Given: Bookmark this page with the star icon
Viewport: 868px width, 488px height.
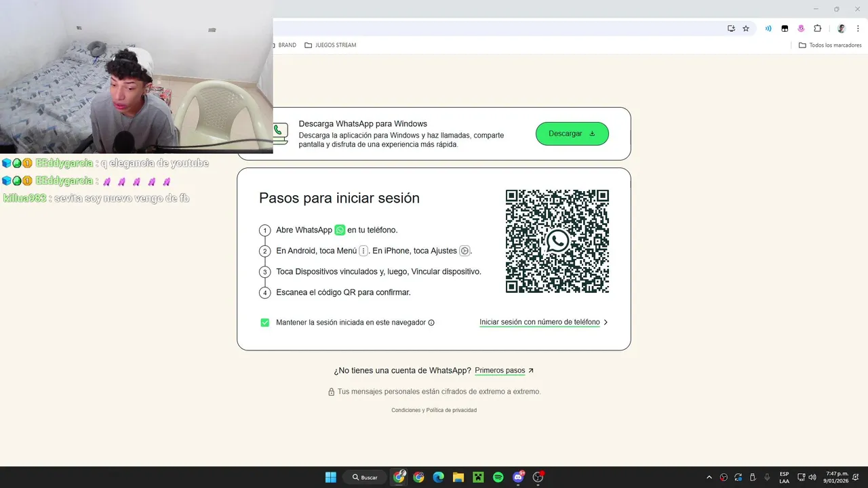Looking at the screenshot, I should [x=746, y=28].
